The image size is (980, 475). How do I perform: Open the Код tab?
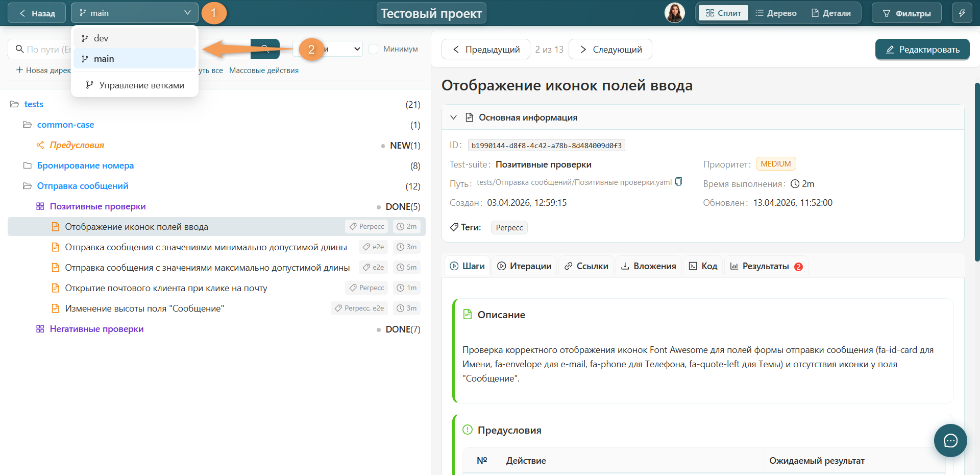pyautogui.click(x=703, y=266)
